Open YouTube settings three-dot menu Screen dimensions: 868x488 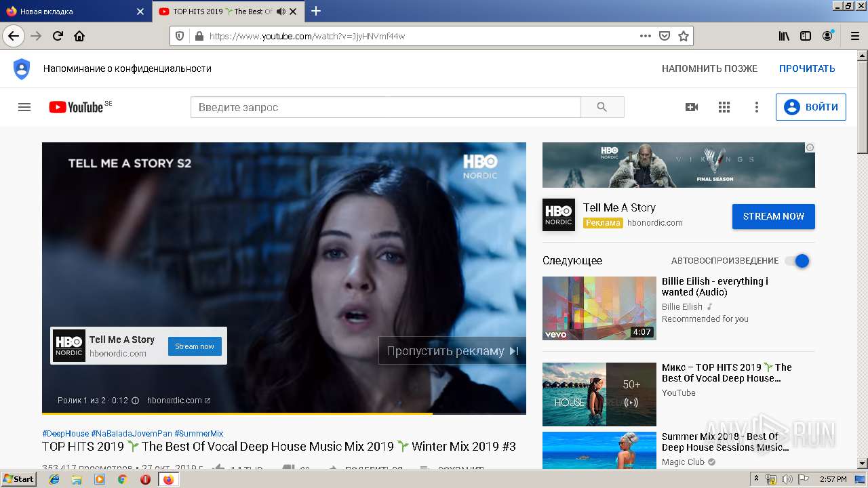[x=757, y=107]
